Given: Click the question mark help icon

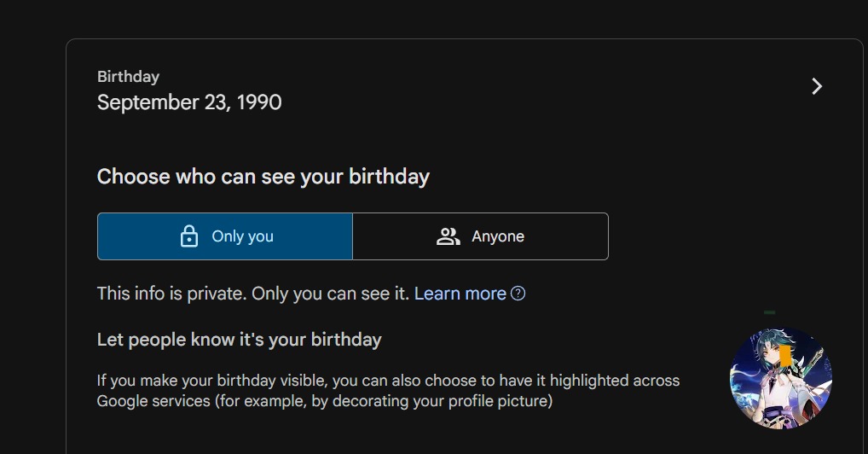Looking at the screenshot, I should (x=518, y=294).
